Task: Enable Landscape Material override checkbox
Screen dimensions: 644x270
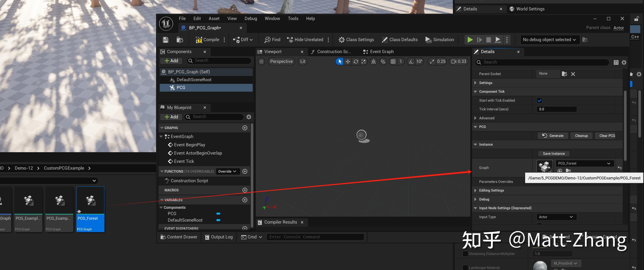Action: point(465,268)
